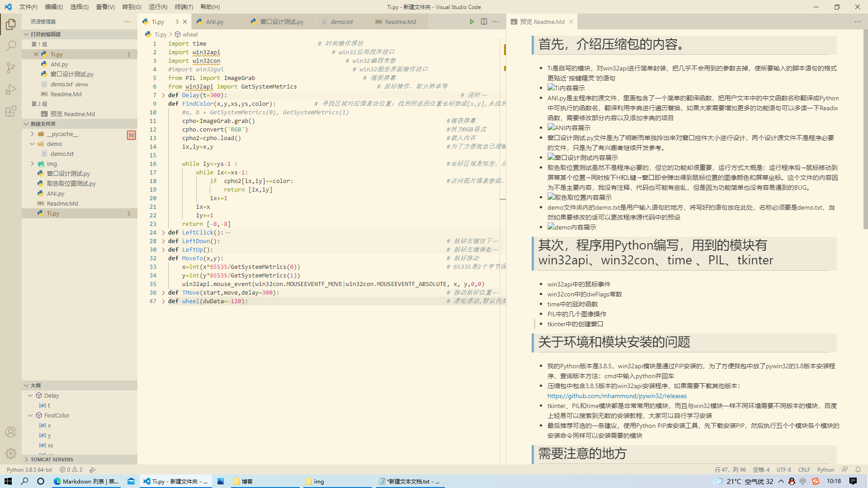Open Windows action center notifications
The height and width of the screenshot is (488, 868).
tap(853, 481)
